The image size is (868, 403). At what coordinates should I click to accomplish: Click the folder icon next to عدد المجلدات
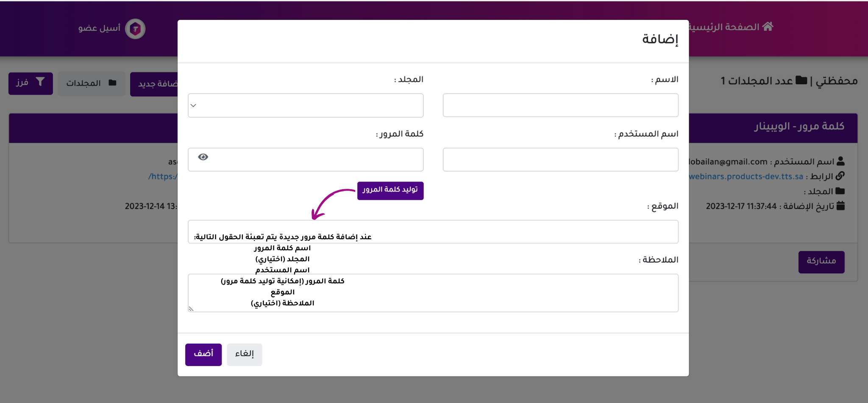click(x=801, y=80)
